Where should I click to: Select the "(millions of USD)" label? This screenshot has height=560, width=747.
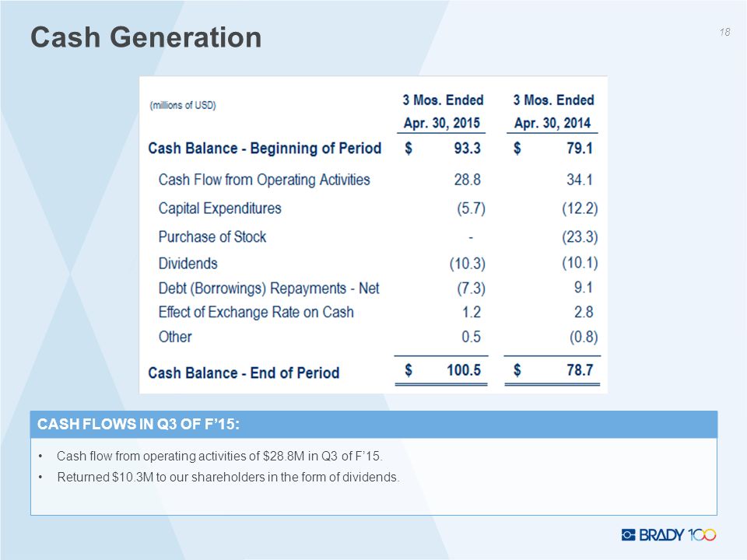[x=183, y=105]
